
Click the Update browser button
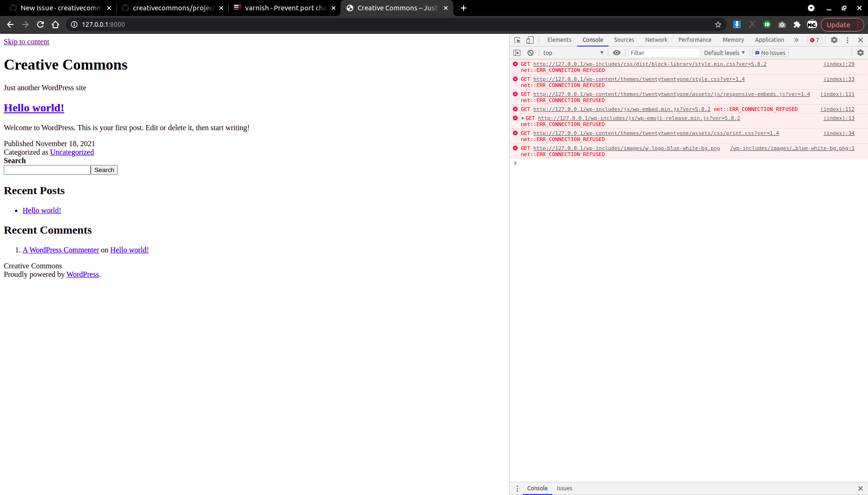pyautogui.click(x=838, y=24)
